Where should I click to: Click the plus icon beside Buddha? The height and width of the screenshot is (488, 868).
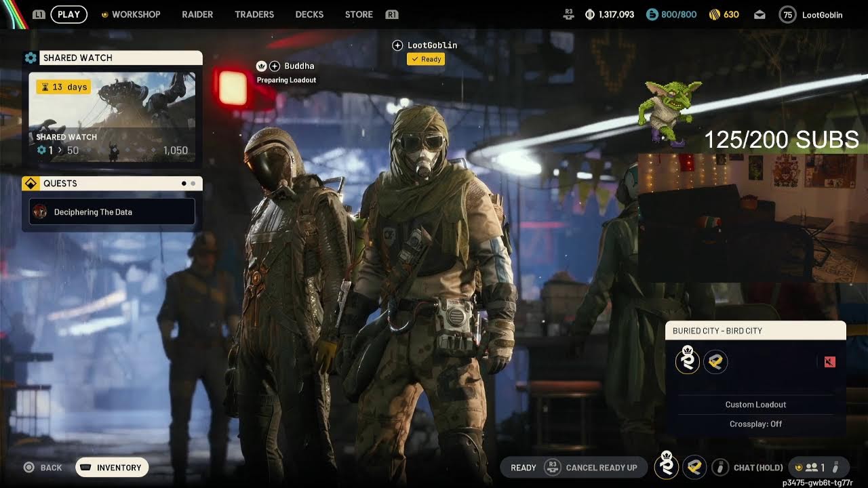click(x=275, y=66)
